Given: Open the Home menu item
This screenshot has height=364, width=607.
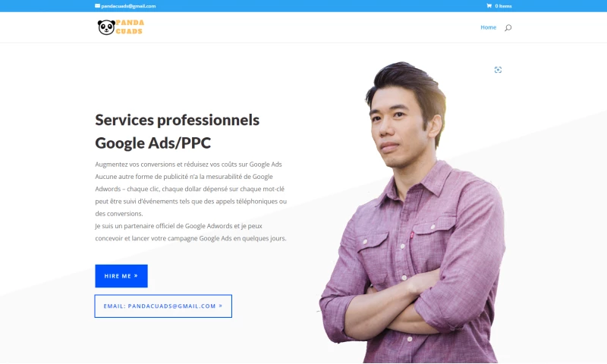Looking at the screenshot, I should 488,27.
